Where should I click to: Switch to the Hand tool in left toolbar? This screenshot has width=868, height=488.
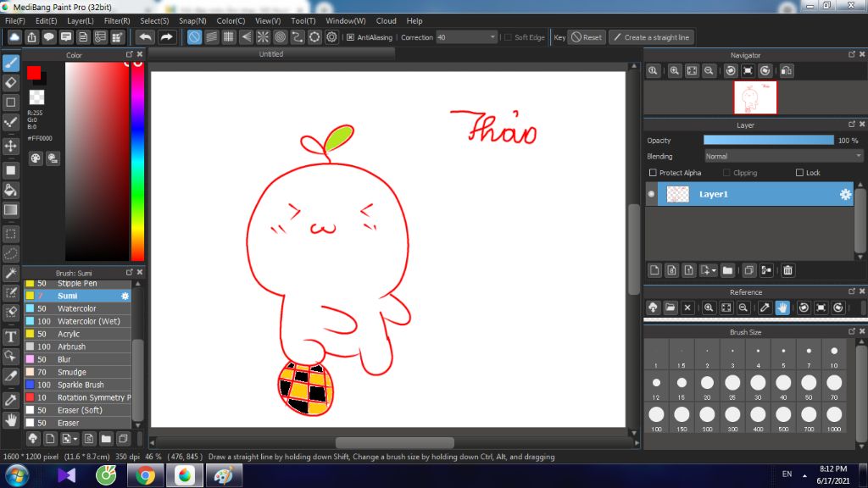(x=10, y=420)
